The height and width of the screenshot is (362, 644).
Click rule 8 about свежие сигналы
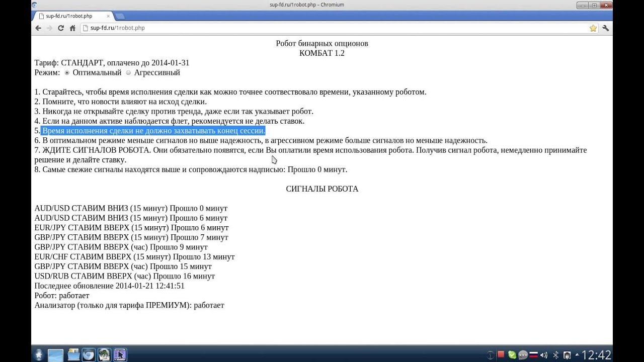coord(191,169)
